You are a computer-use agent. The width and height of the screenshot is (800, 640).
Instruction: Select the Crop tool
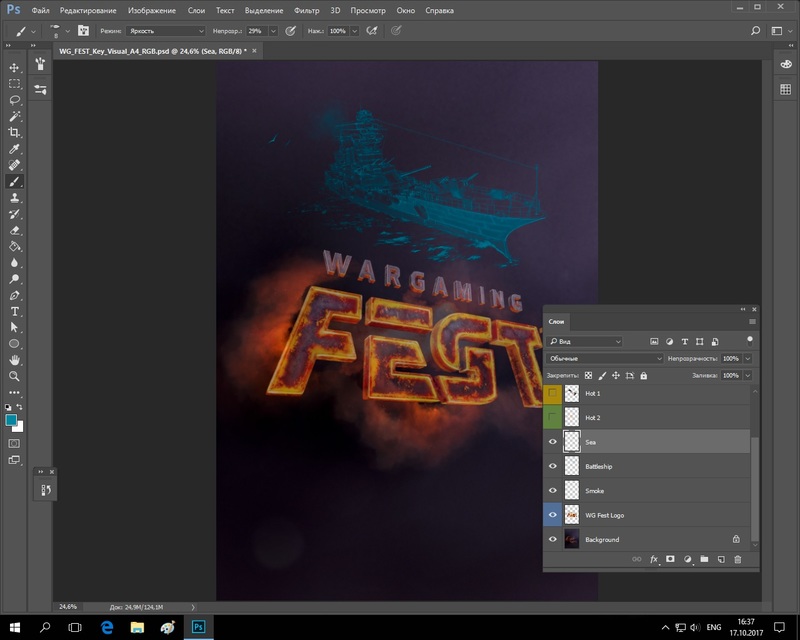(14, 133)
